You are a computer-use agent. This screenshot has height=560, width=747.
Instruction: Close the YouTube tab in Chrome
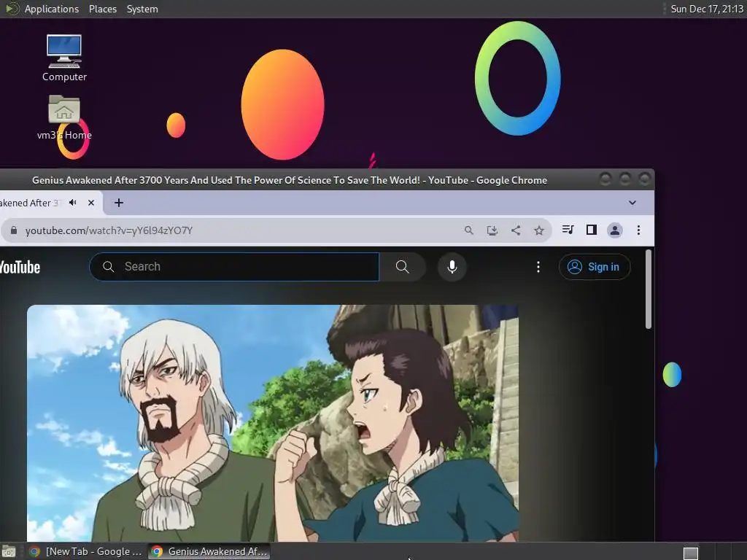(x=91, y=203)
